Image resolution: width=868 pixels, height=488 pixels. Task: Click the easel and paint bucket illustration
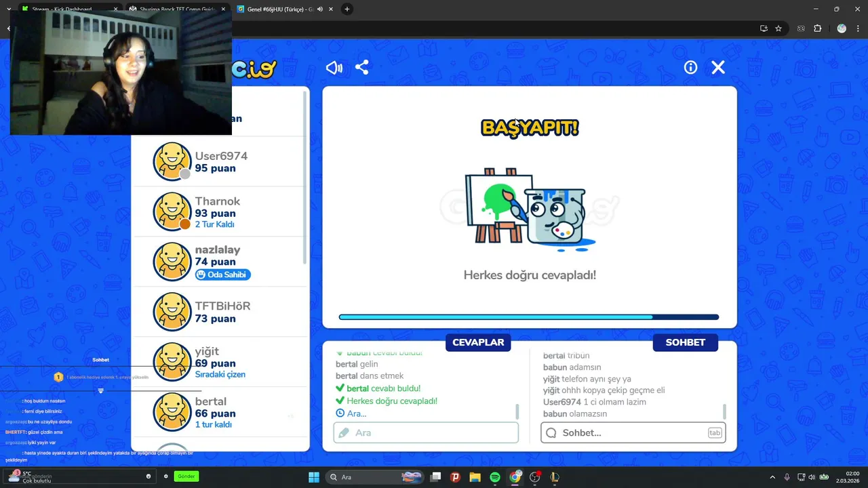coord(530,209)
